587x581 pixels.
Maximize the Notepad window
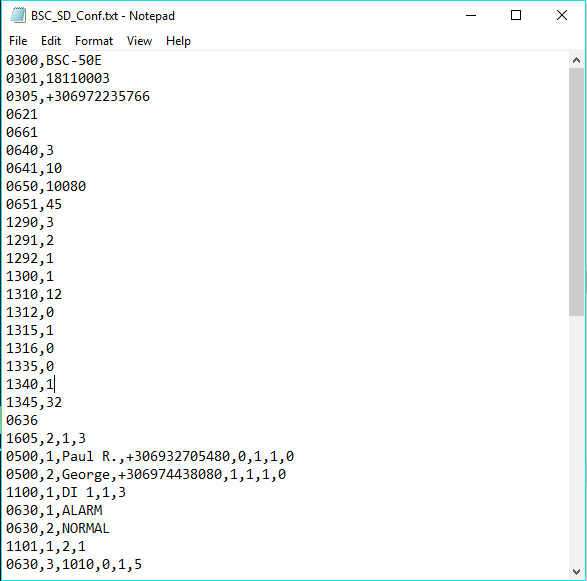pyautogui.click(x=516, y=15)
